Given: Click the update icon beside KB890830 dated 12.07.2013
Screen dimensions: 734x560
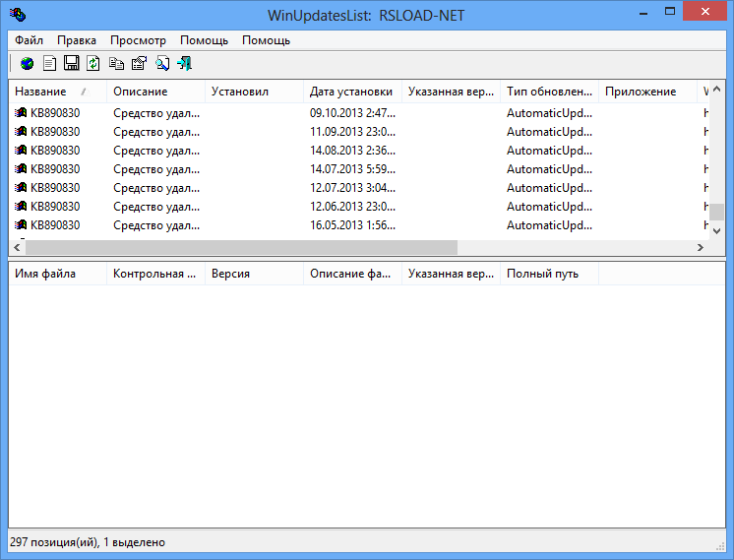Looking at the screenshot, I should 21,187.
